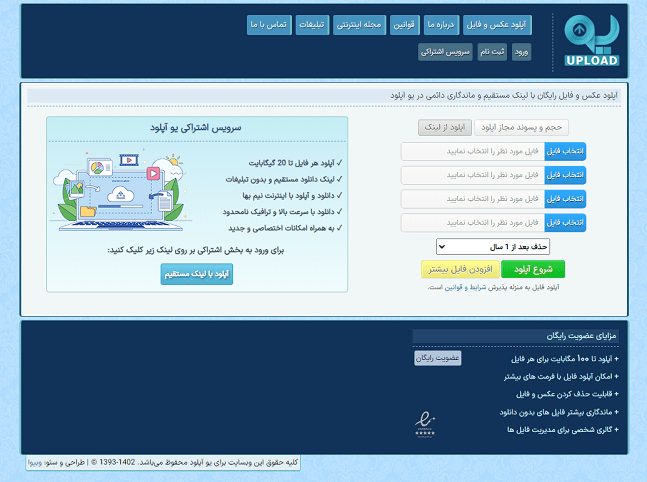This screenshot has width=647, height=482.
Task: Click the heading 'مزایای عضویت رایگان'
Action: click(581, 336)
